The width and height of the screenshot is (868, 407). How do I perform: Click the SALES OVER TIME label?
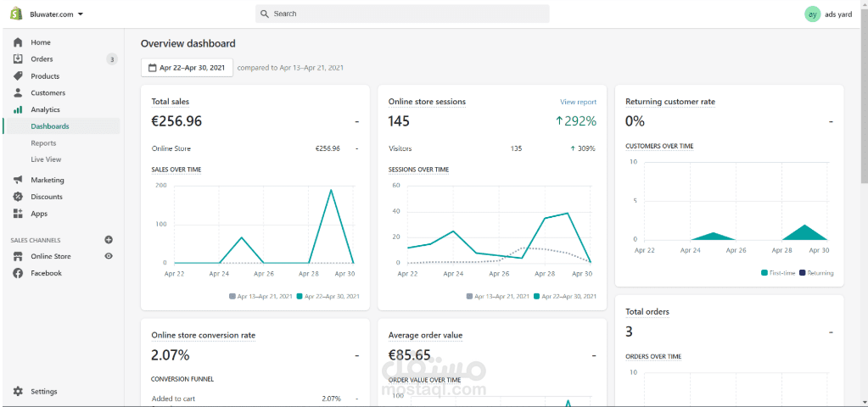click(x=176, y=170)
